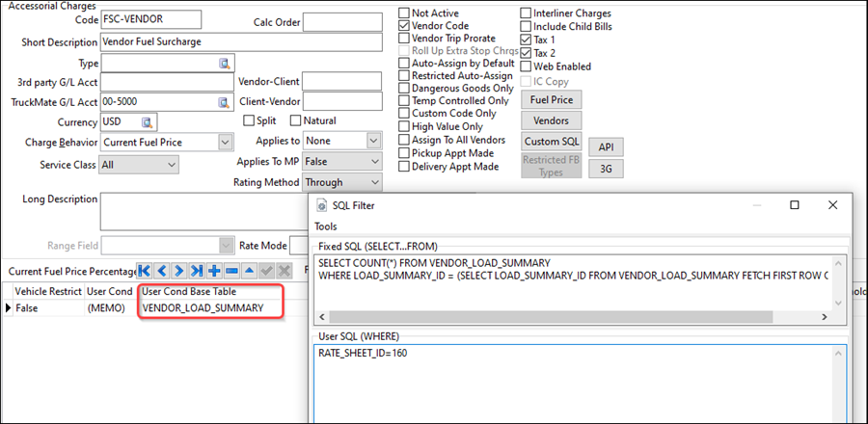Open the Currency lookup icon
This screenshot has width=868, height=424.
click(147, 122)
